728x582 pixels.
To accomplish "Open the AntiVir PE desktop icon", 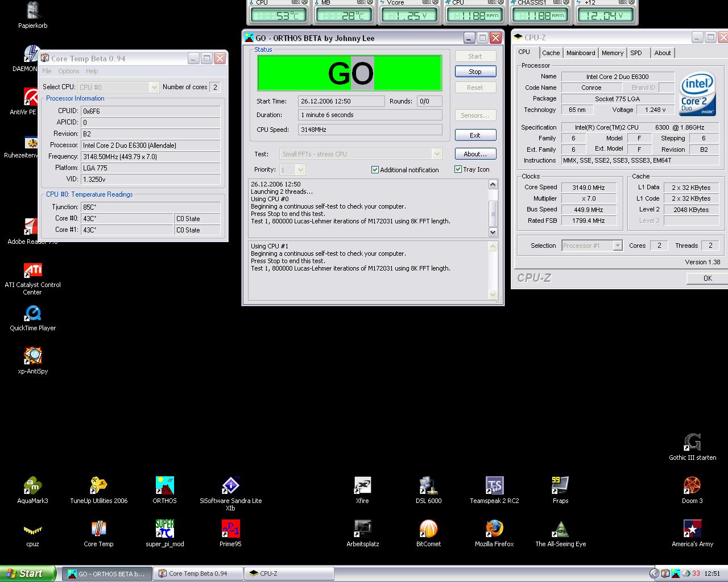I will (31, 97).
